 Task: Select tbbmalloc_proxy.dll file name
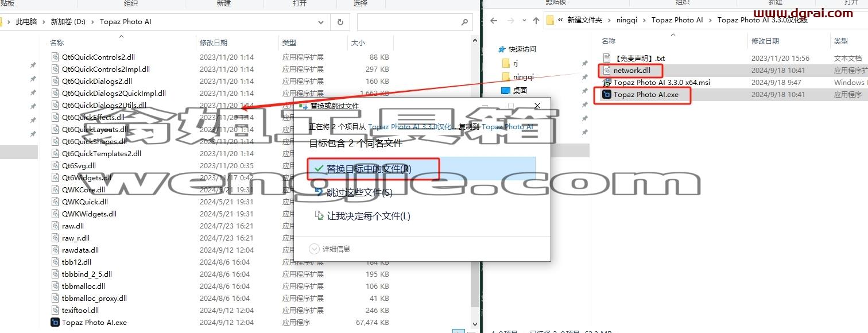[x=94, y=299]
